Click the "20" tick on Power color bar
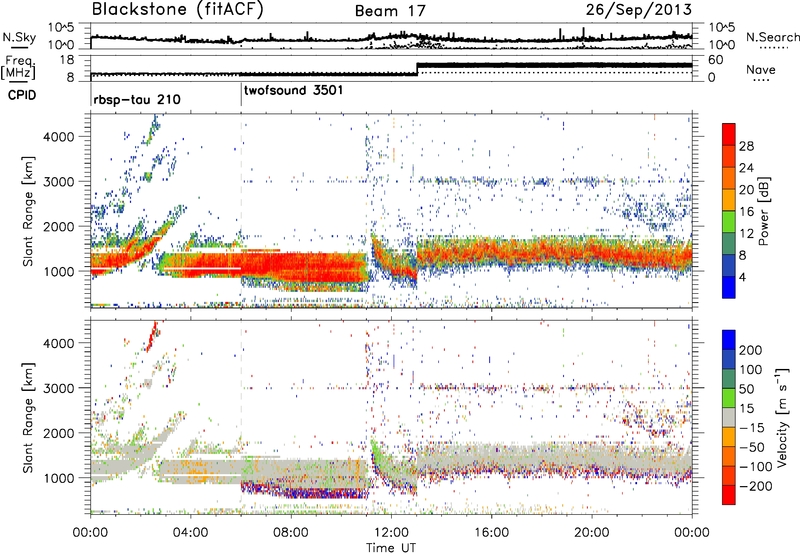Screen dimensions: 800x554 pos(746,190)
